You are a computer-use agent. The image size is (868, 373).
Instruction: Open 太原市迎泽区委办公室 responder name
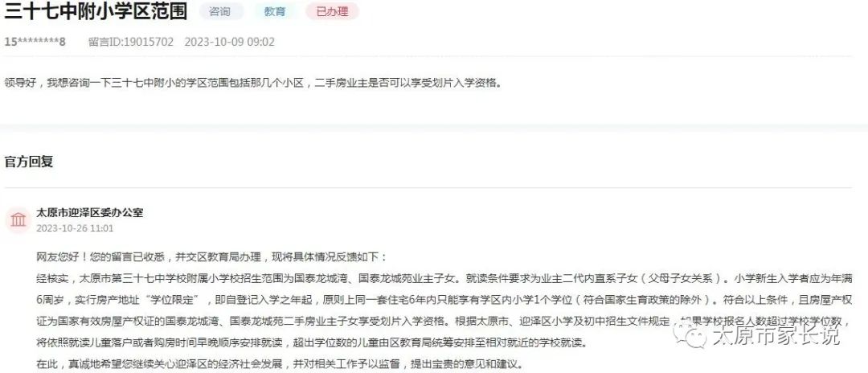[x=90, y=212]
